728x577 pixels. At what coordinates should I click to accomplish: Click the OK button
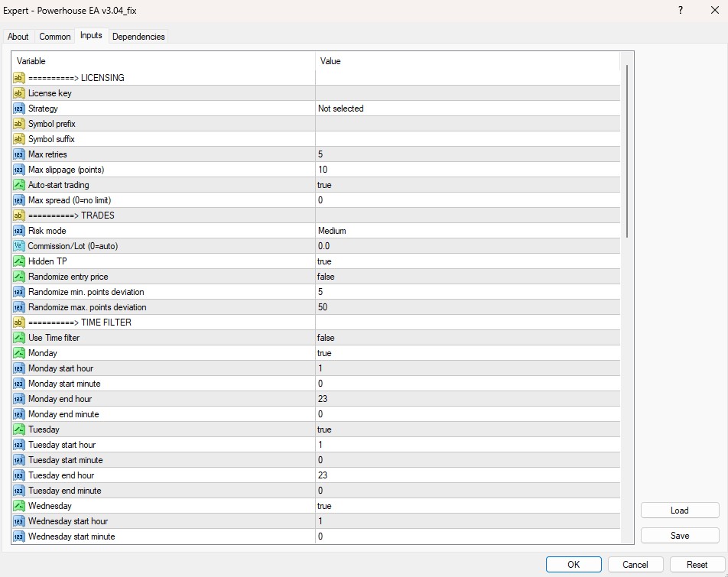(574, 565)
